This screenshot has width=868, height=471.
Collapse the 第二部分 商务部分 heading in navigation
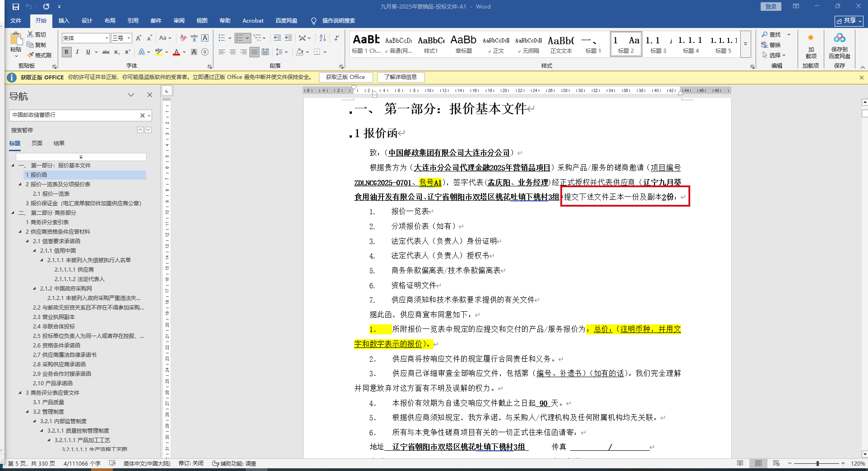(13, 212)
